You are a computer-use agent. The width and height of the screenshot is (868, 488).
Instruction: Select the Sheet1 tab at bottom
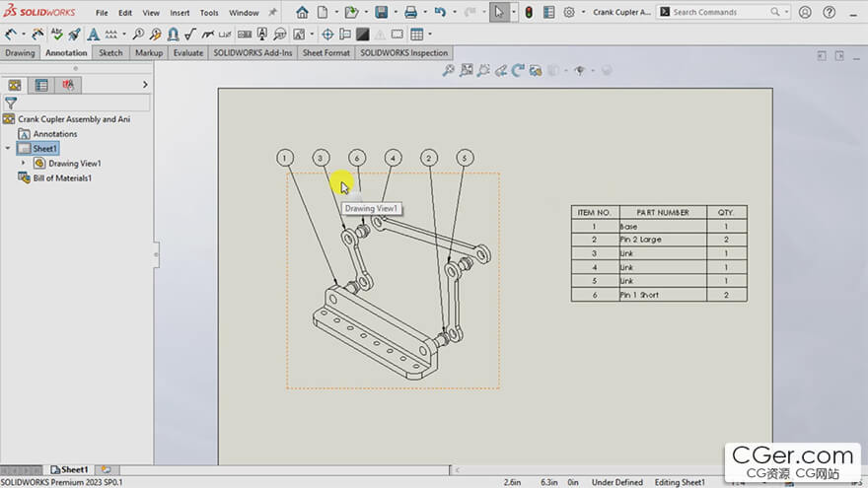point(69,469)
